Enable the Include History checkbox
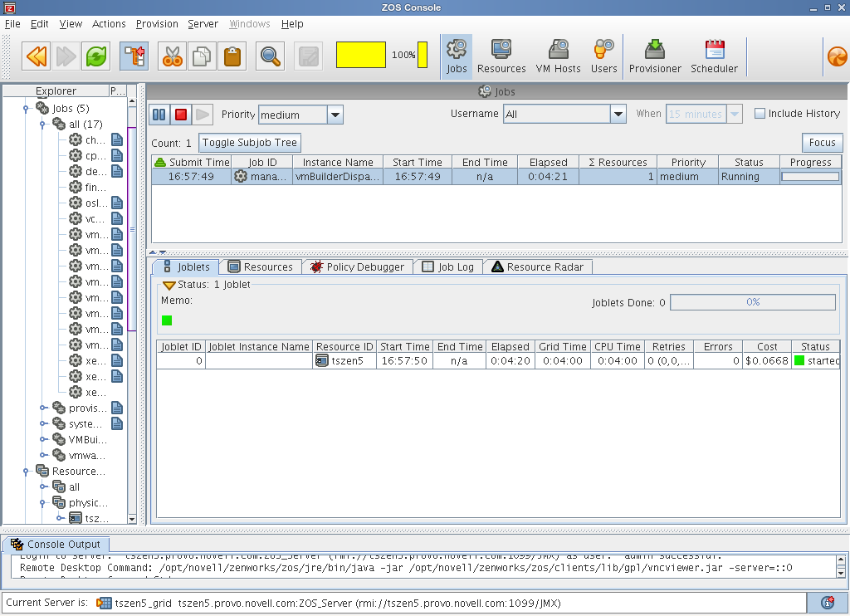Viewport: 850px width, 616px height. click(x=760, y=114)
